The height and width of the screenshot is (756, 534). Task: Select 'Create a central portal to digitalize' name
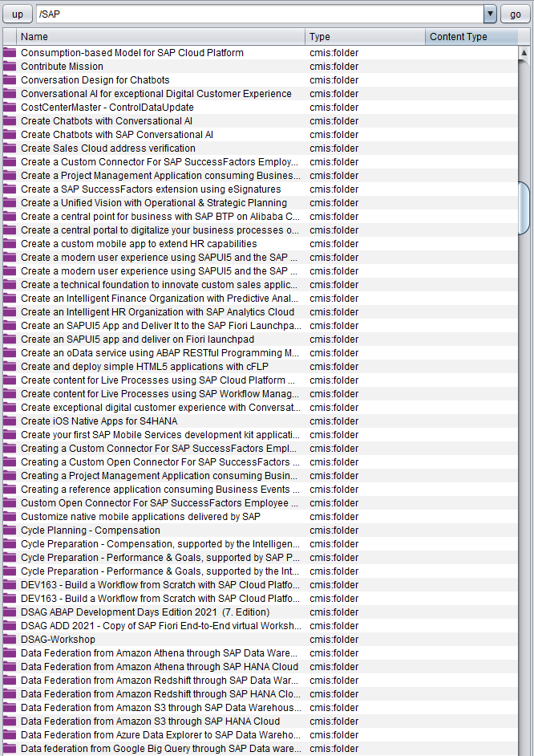pyautogui.click(x=160, y=230)
